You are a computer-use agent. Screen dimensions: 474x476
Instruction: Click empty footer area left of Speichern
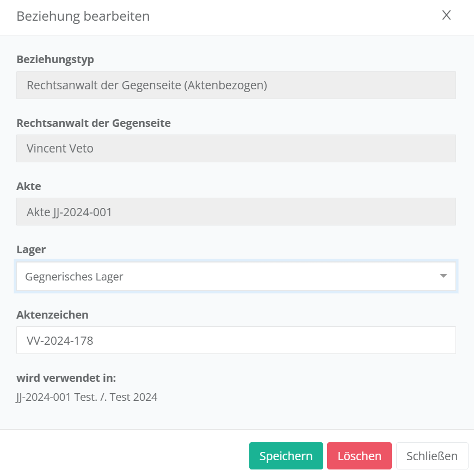[x=125, y=456]
